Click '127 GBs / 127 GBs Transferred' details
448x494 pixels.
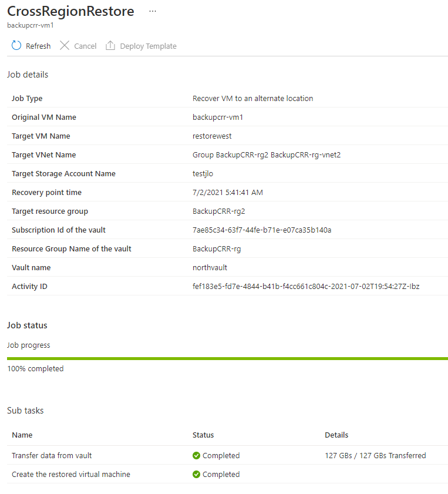pyautogui.click(x=375, y=456)
